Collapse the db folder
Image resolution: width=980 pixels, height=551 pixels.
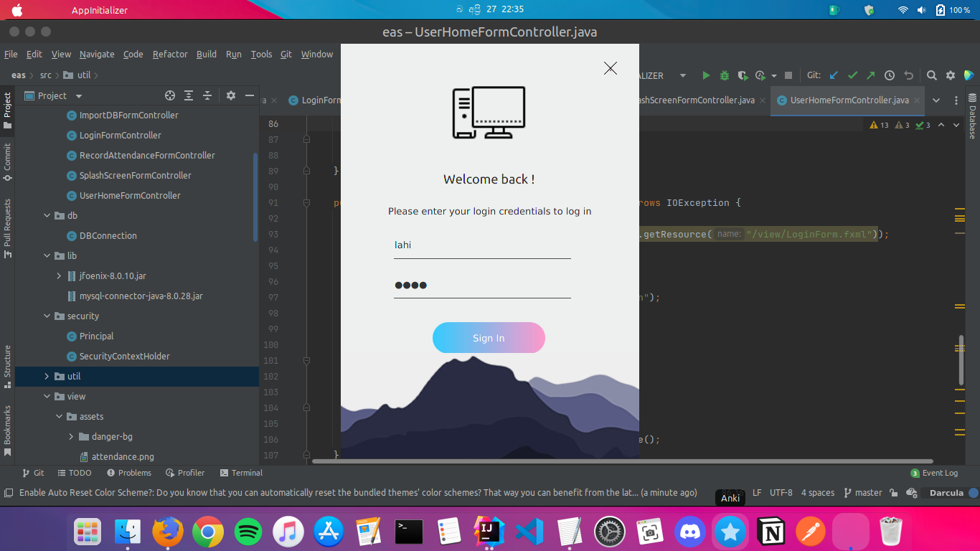pyautogui.click(x=47, y=215)
